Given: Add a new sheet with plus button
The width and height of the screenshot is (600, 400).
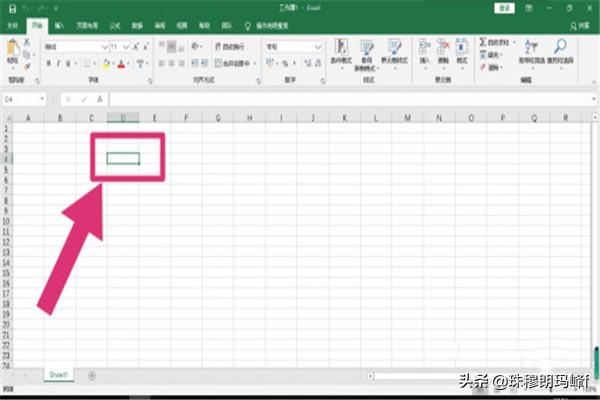Looking at the screenshot, I should pyautogui.click(x=92, y=375).
